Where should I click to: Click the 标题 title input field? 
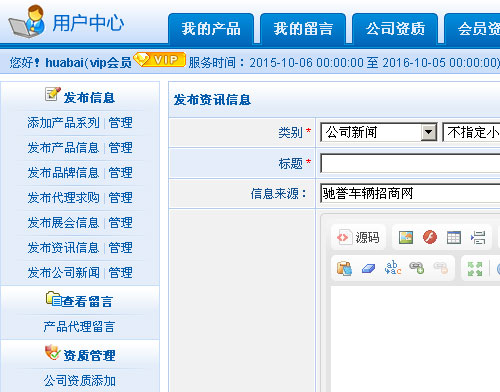tap(410, 163)
